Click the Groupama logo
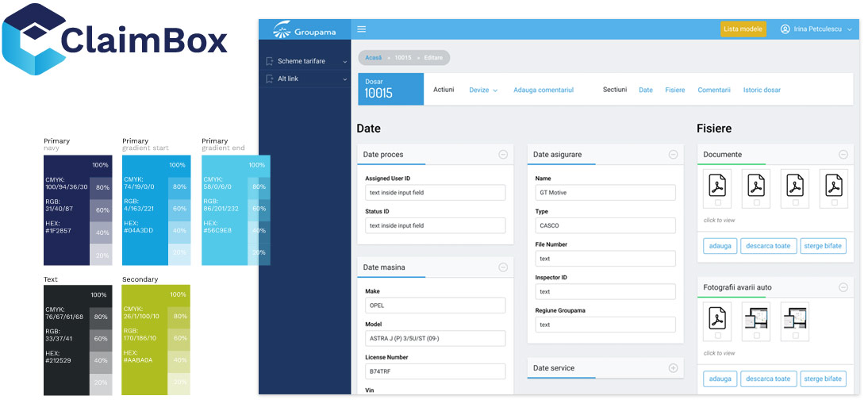The height and width of the screenshot is (415, 868). pos(305,30)
